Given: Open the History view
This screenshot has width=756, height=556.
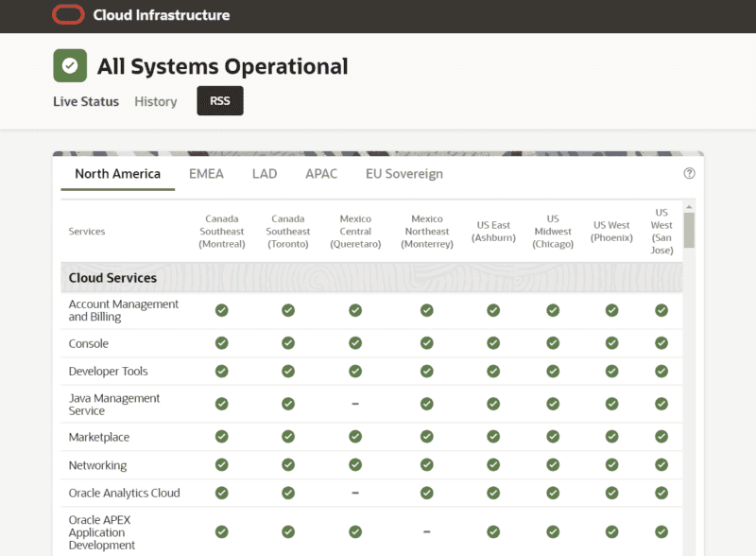Looking at the screenshot, I should coord(155,101).
